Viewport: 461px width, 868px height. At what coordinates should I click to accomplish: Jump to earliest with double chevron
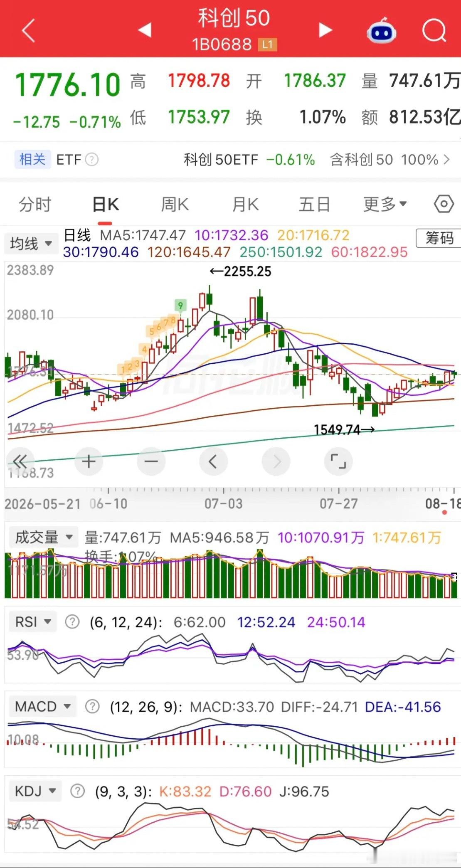[20, 461]
